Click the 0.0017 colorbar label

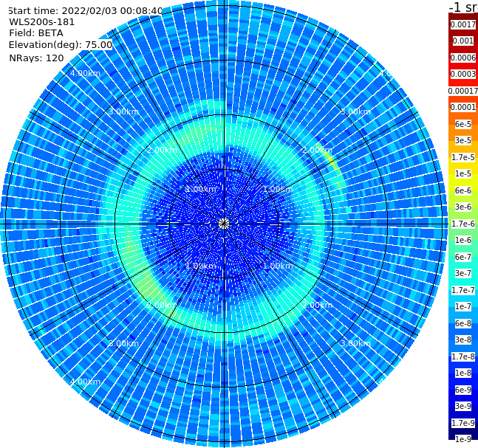[463, 24]
